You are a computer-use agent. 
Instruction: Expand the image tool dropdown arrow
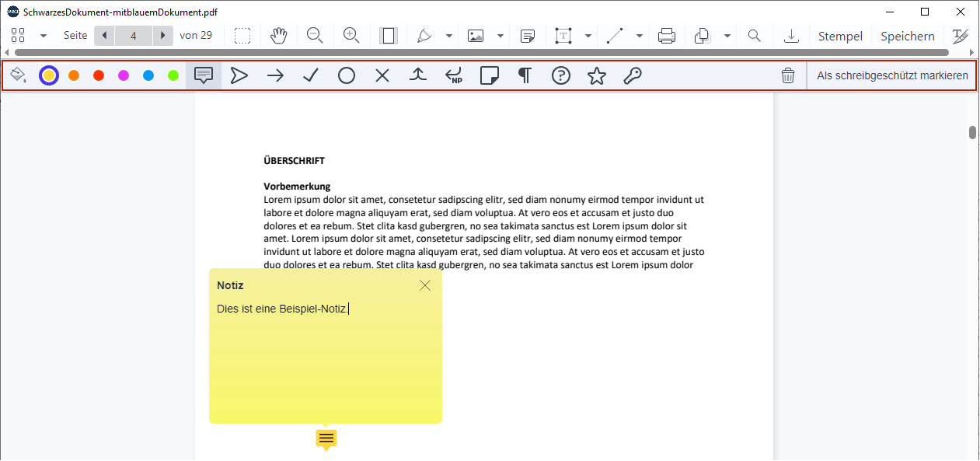pos(500,36)
